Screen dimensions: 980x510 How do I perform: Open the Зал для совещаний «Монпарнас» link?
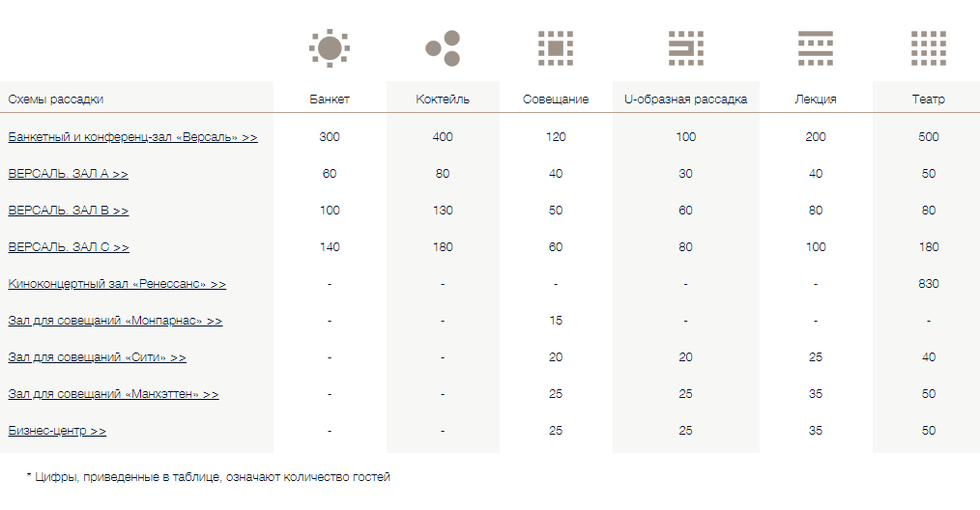[115, 321]
